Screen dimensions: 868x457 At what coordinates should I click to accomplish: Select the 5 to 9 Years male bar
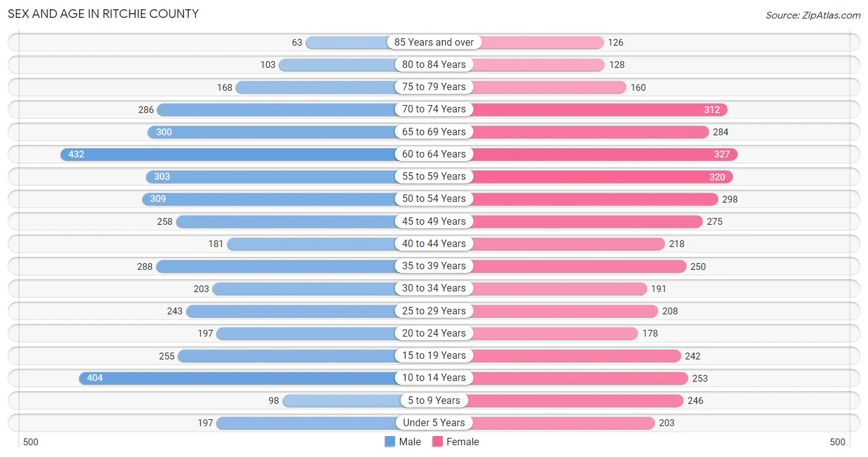coord(339,400)
